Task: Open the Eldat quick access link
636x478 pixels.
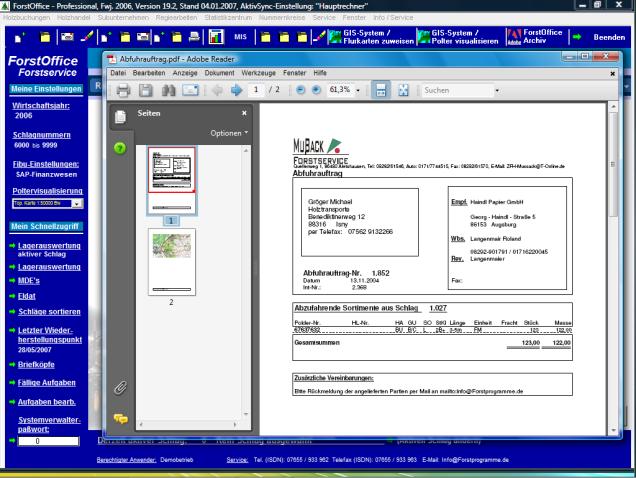Action: (27, 296)
